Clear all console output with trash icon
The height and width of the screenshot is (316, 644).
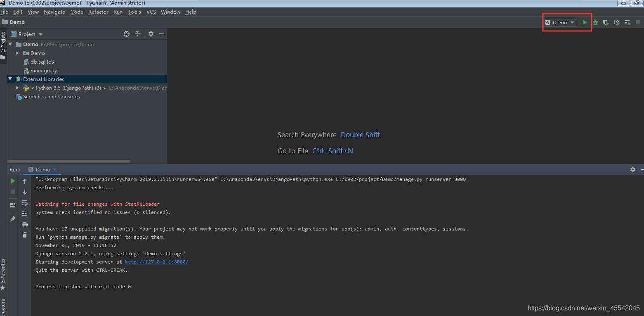point(25,235)
